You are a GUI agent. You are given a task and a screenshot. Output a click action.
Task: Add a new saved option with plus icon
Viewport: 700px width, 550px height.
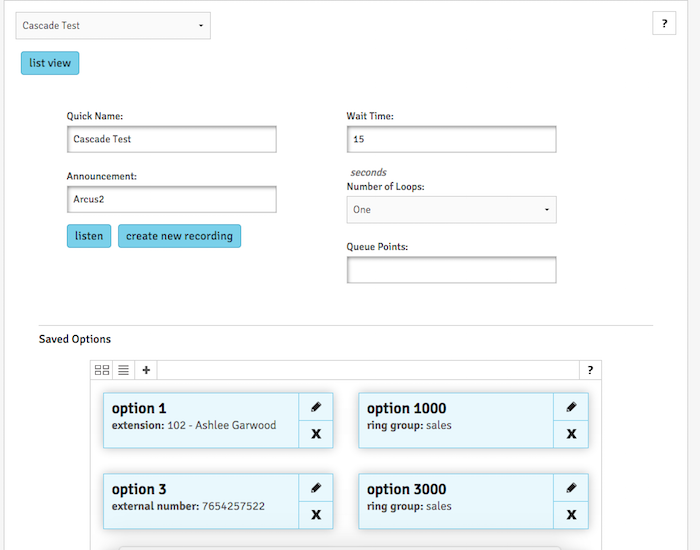146,370
